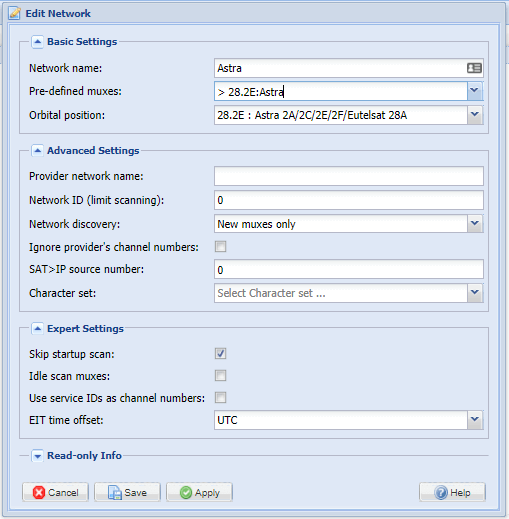Uncheck the Skip startup scan checkbox
Screen dimensions: 509x519
point(220,353)
